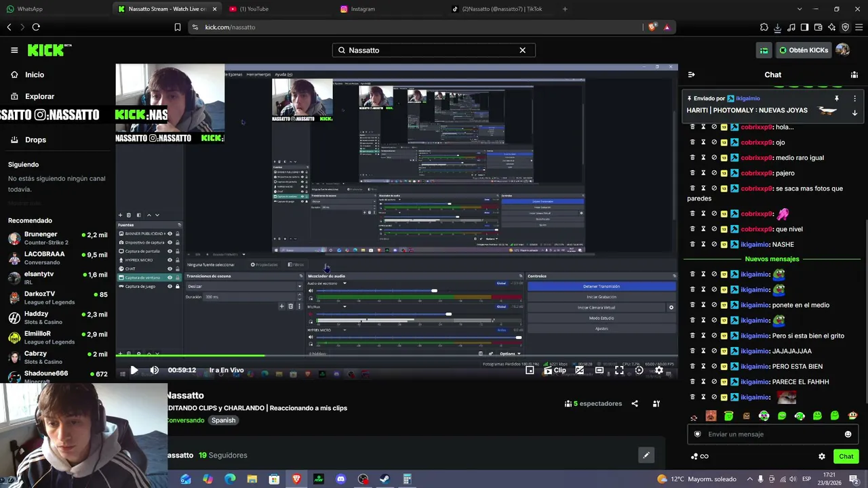Open recommended channel Brunenger
Image resolution: width=868 pixels, height=488 pixels.
pyautogui.click(x=58, y=239)
